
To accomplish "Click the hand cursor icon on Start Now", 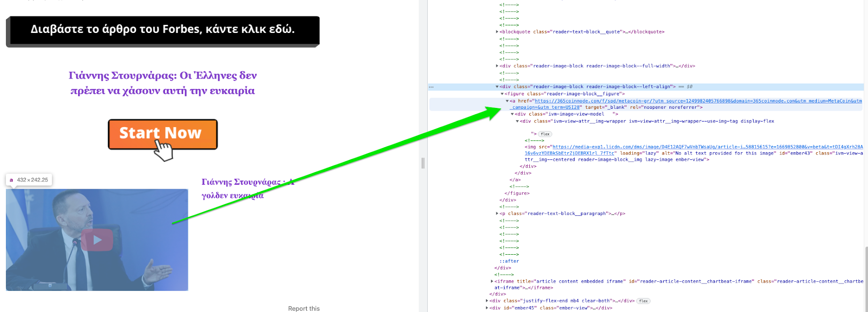I will (x=163, y=150).
